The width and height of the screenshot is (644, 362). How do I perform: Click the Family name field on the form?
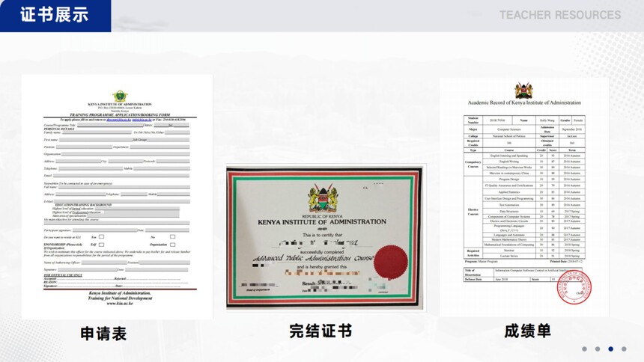(x=97, y=132)
